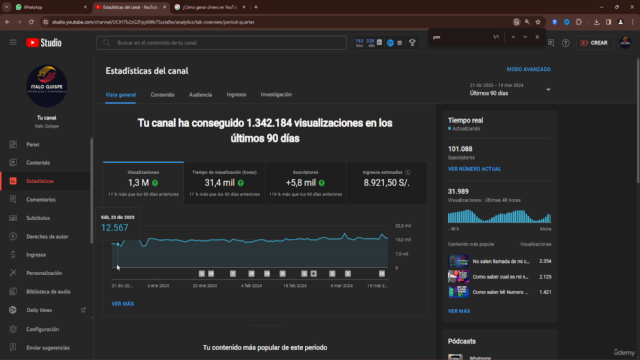
Task: Open the Chrome profile icon in the toolbar
Action: point(620,22)
